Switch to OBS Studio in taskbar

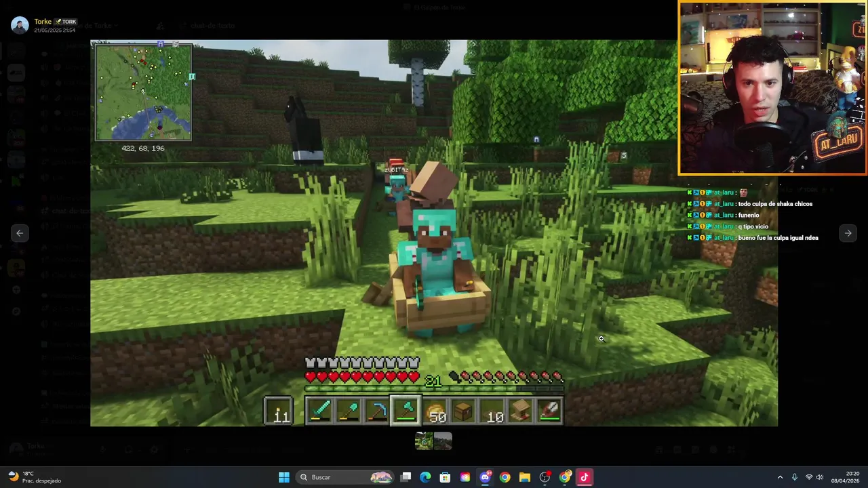tap(545, 477)
